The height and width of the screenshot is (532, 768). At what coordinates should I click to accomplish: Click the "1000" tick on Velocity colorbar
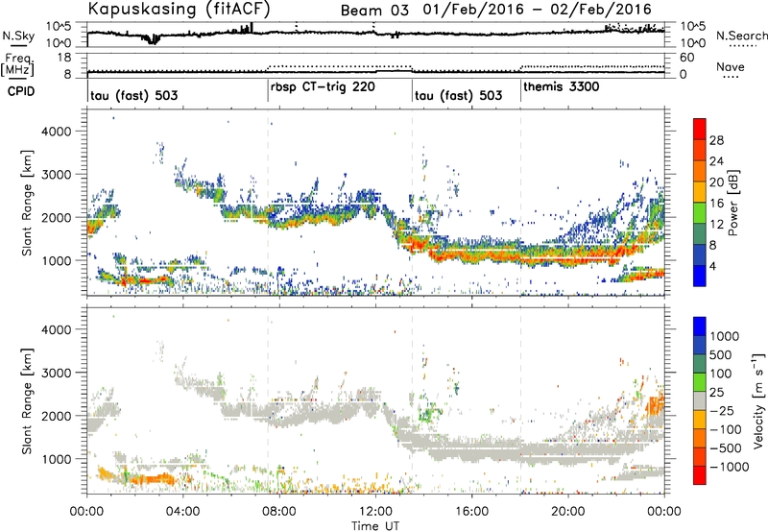click(724, 336)
